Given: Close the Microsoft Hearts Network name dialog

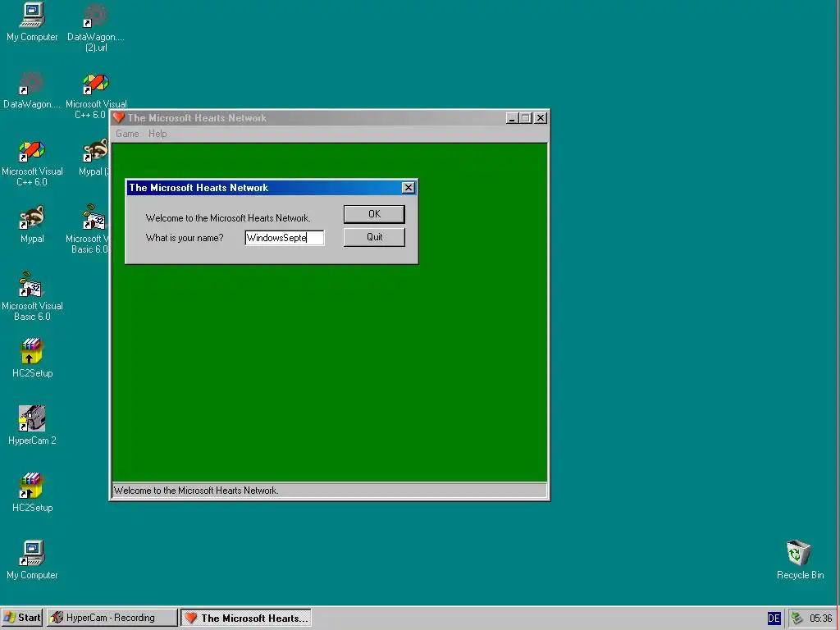Looking at the screenshot, I should pyautogui.click(x=409, y=188).
